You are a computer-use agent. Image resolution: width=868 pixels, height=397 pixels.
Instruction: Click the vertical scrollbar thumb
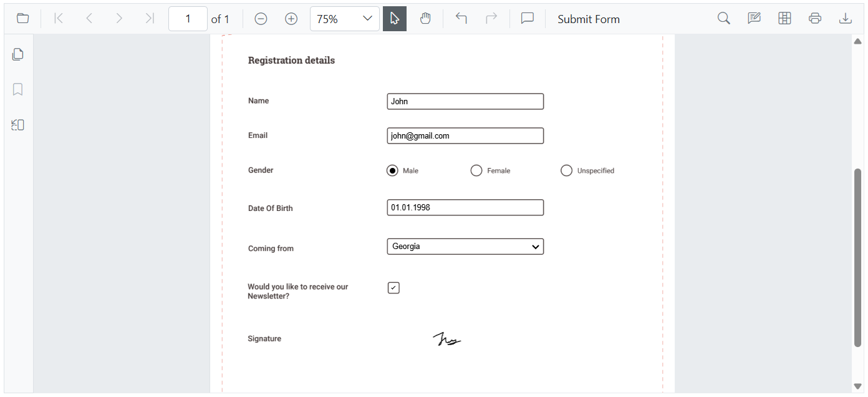(857, 257)
